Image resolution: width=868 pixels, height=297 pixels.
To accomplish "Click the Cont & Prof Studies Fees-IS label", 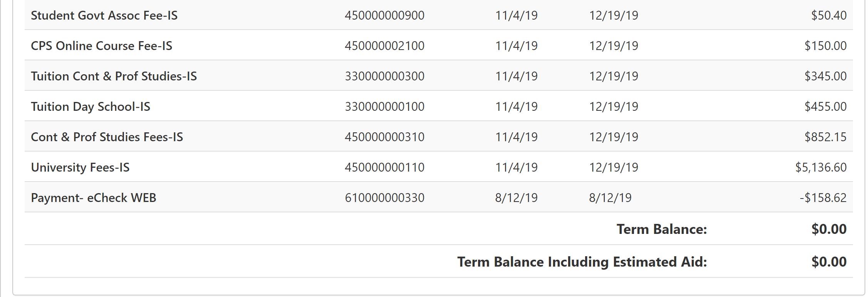I will click(107, 137).
